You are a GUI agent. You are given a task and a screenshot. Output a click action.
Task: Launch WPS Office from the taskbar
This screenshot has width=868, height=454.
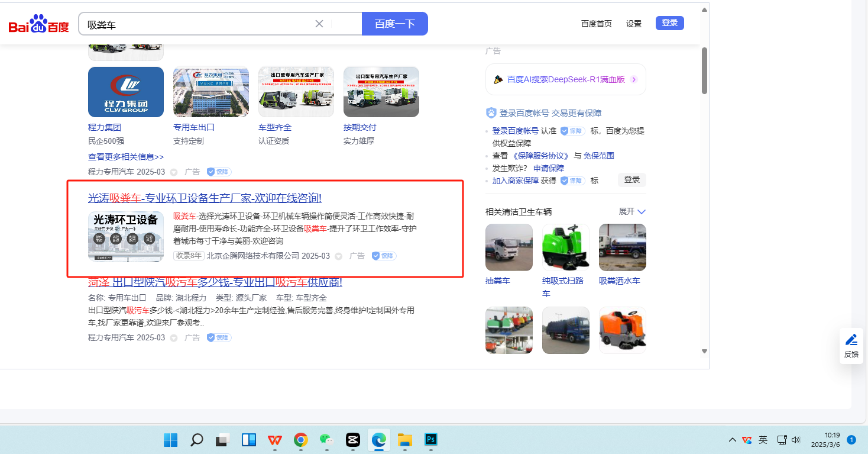pos(274,440)
